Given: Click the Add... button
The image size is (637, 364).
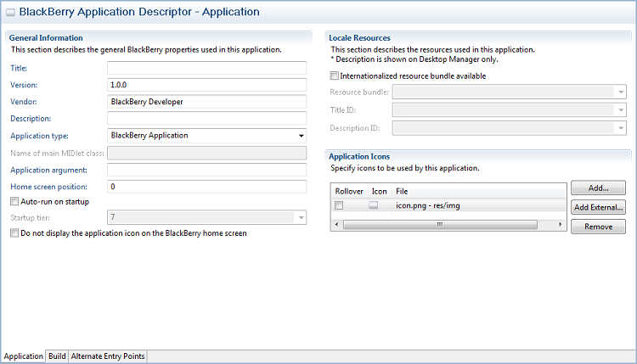Looking at the screenshot, I should tap(598, 188).
